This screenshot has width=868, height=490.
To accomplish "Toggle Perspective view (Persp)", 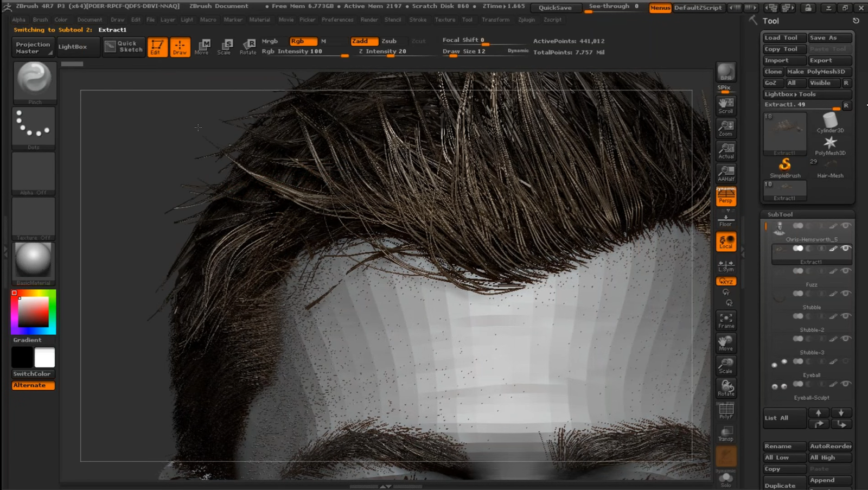I will click(x=726, y=196).
